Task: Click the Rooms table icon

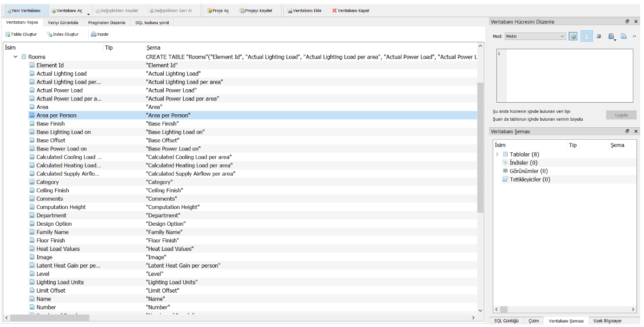Action: (x=23, y=57)
